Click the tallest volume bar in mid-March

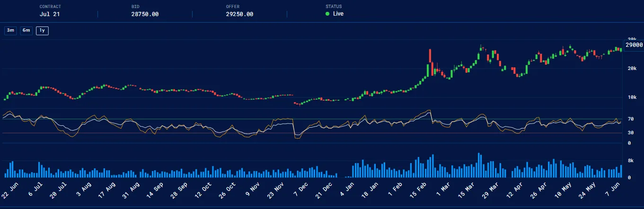(x=479, y=165)
